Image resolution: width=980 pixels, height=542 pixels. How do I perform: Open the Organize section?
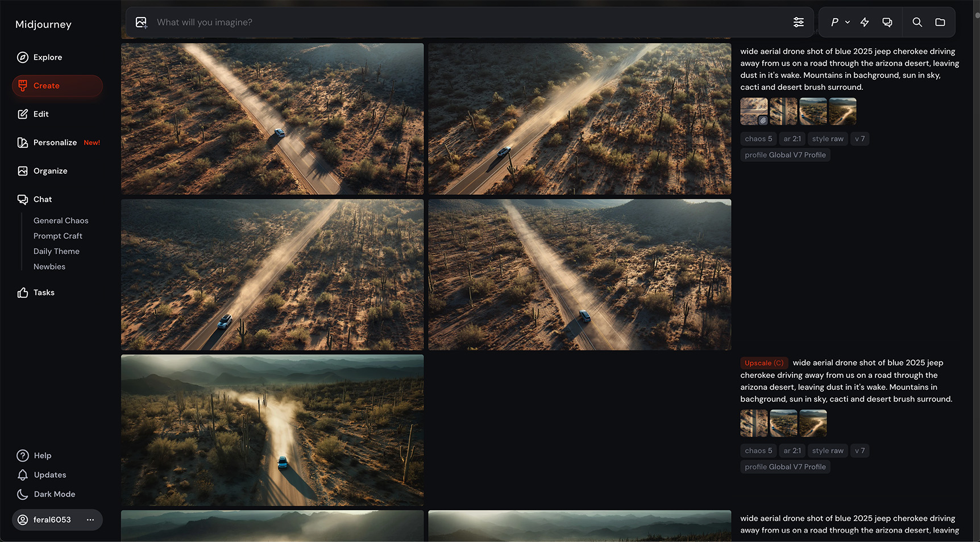click(50, 171)
